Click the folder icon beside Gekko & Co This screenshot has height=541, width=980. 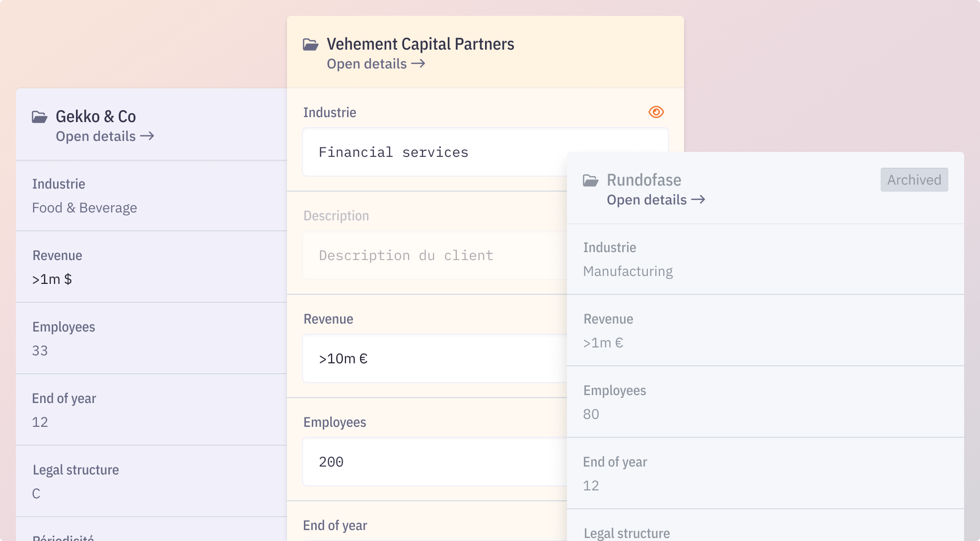point(40,117)
